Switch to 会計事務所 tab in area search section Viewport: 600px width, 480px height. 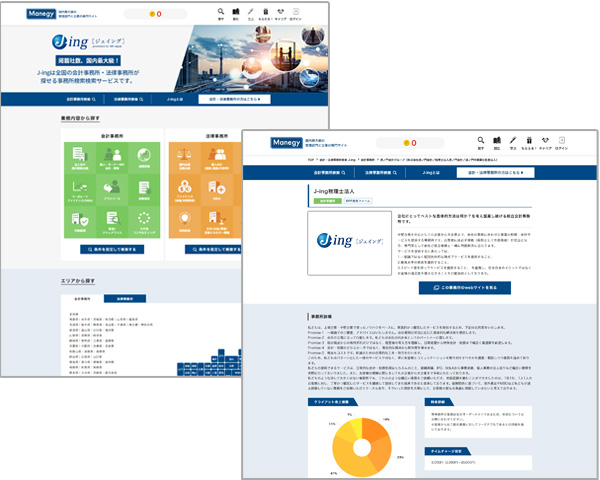[82, 298]
